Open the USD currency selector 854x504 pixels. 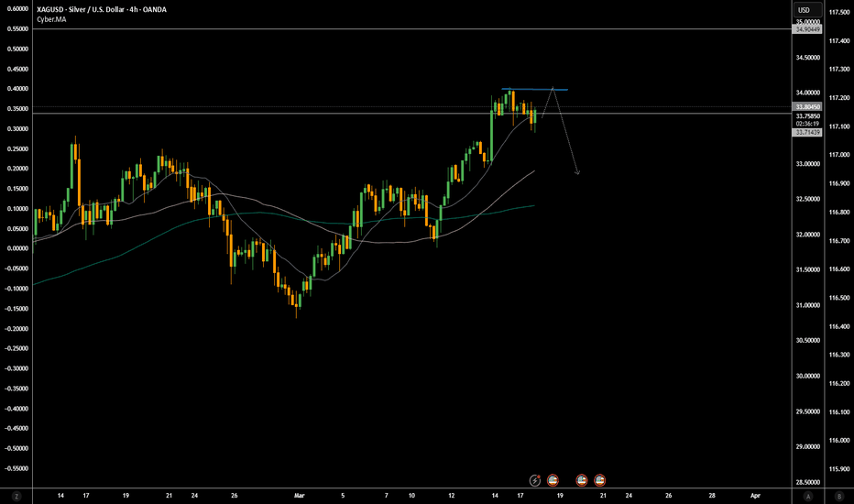(x=807, y=10)
